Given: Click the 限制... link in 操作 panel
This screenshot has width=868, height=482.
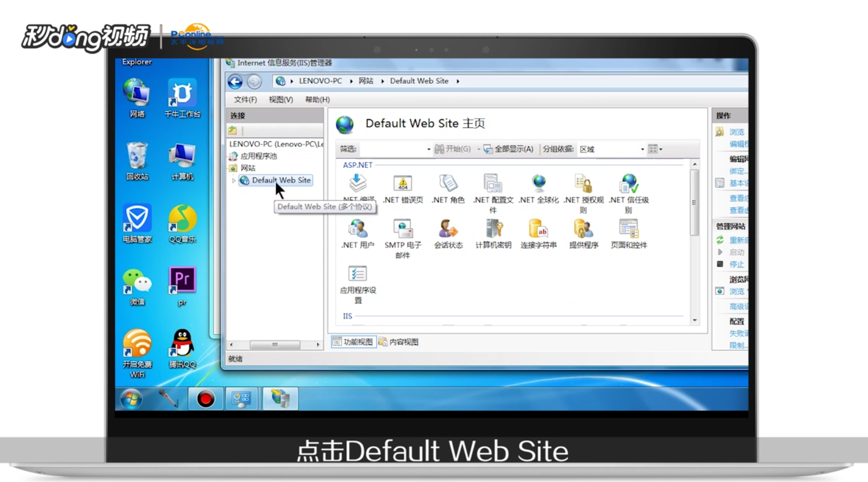Looking at the screenshot, I should (x=739, y=345).
